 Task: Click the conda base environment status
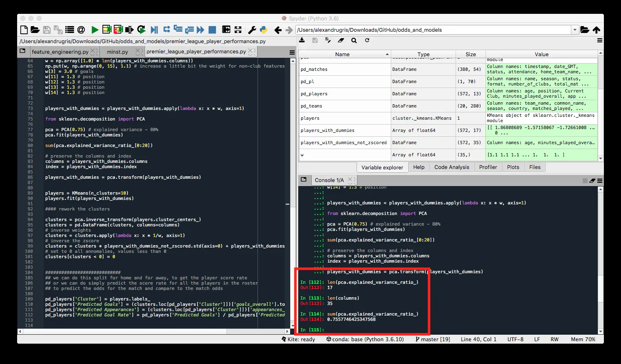point(365,339)
